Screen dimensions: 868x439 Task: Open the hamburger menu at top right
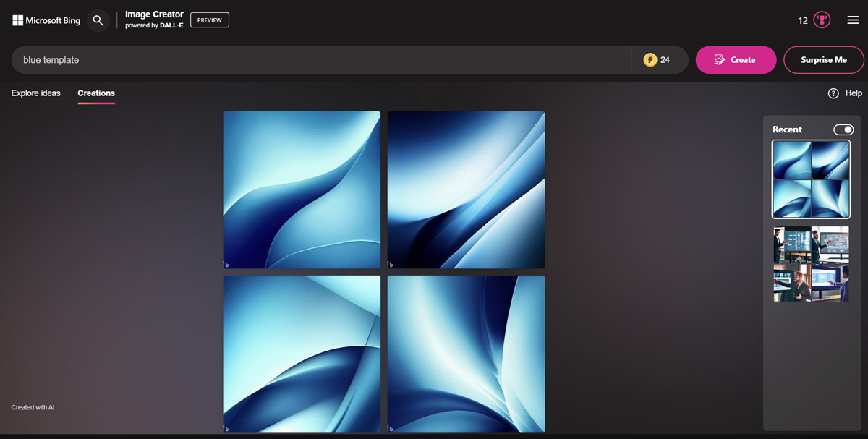853,20
